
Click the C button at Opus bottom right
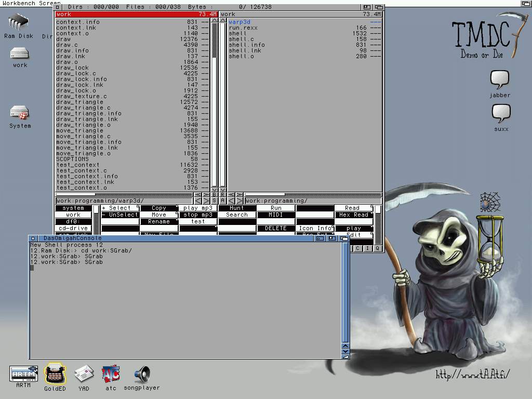click(357, 248)
